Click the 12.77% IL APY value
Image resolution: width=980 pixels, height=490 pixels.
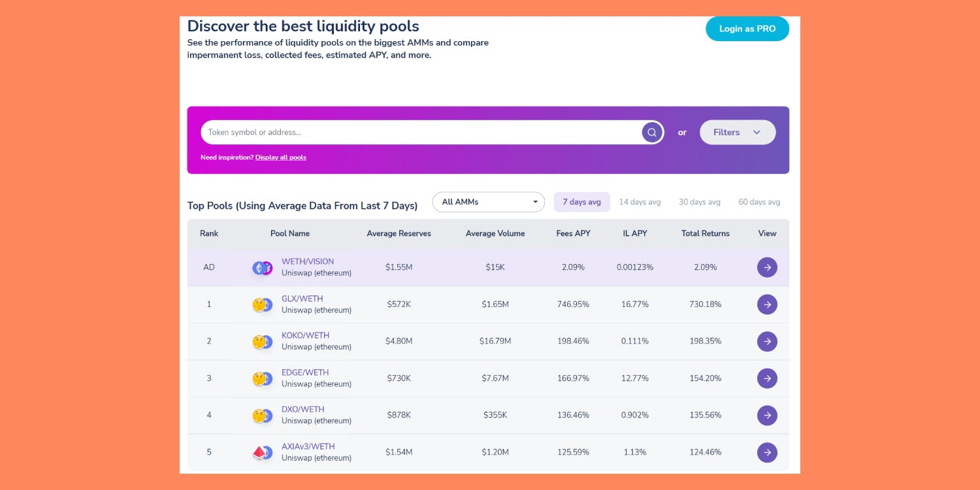pyautogui.click(x=635, y=378)
